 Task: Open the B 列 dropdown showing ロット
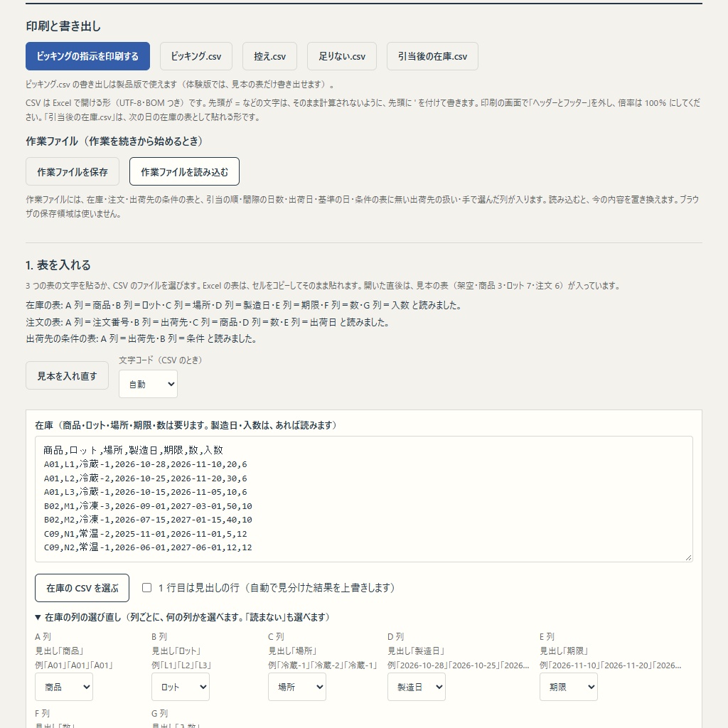(x=180, y=687)
